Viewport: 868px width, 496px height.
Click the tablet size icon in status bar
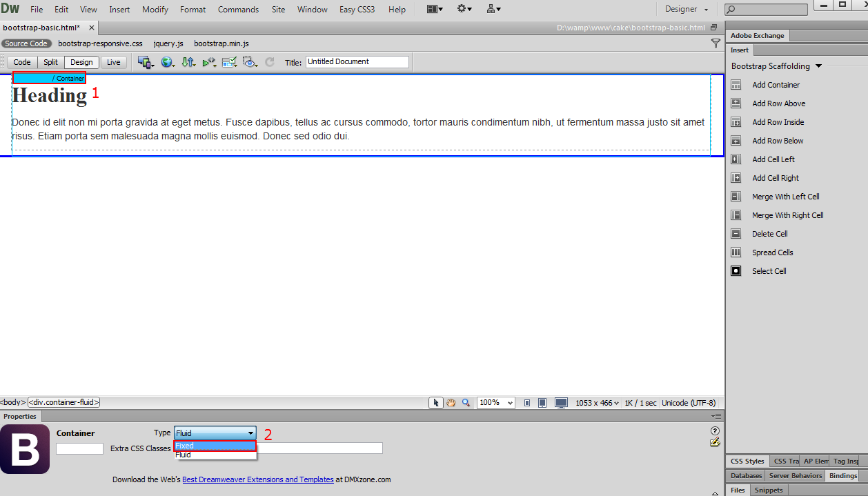(x=542, y=403)
